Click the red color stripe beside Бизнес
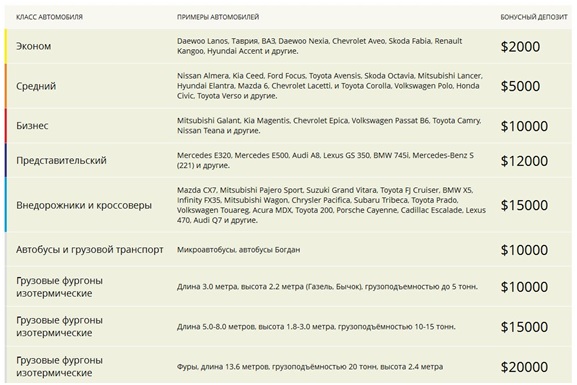The image size is (577, 385). tap(6, 126)
